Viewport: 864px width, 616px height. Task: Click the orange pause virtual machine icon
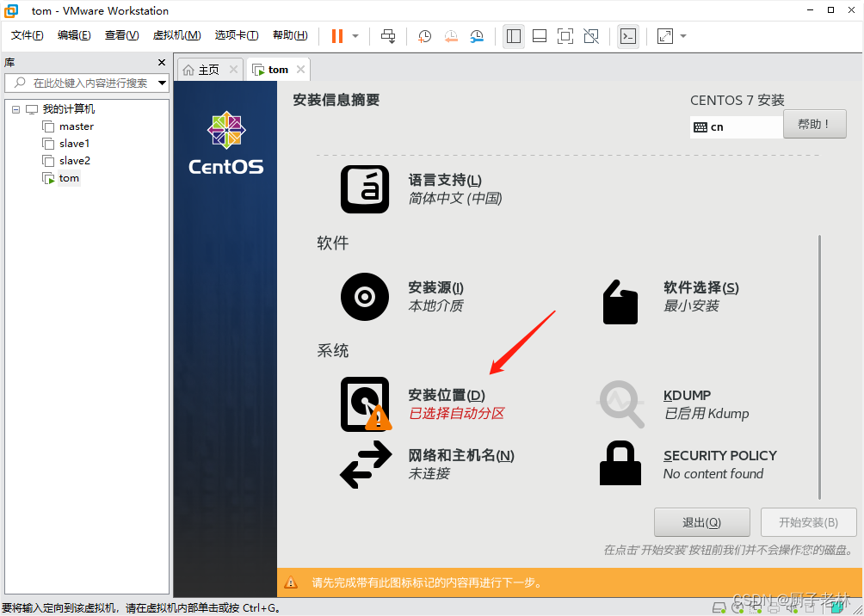tap(337, 36)
